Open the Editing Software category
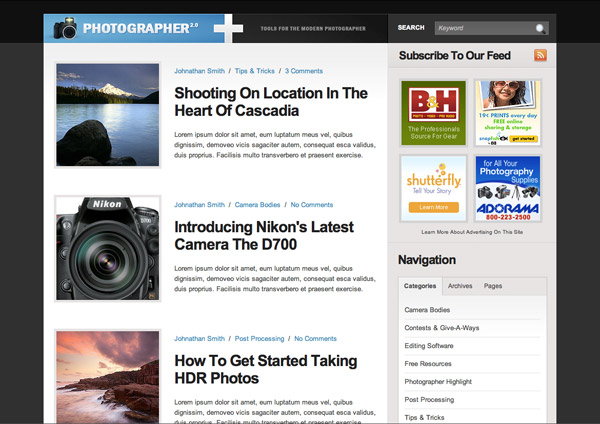Screen dimensions: 600x424 coord(429,346)
